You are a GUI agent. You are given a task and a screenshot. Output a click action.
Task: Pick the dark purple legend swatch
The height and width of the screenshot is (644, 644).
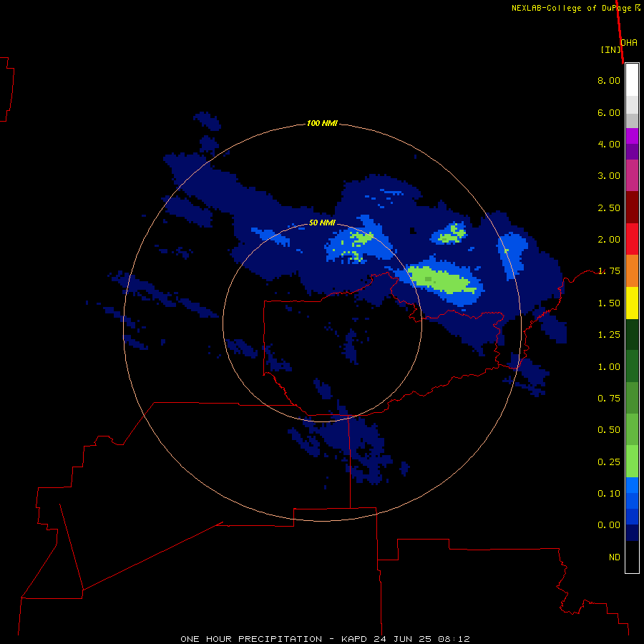[x=632, y=152]
